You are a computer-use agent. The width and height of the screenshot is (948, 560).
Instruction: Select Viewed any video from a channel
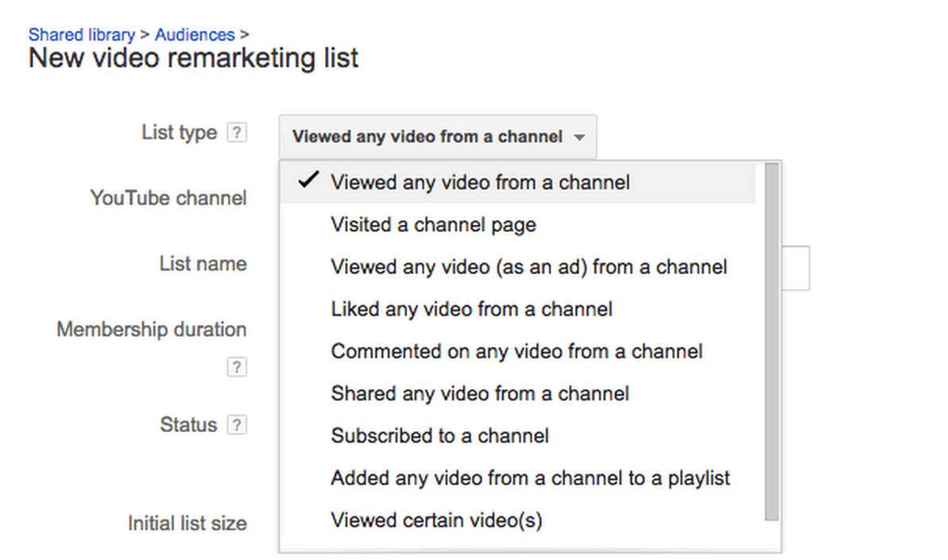[480, 182]
